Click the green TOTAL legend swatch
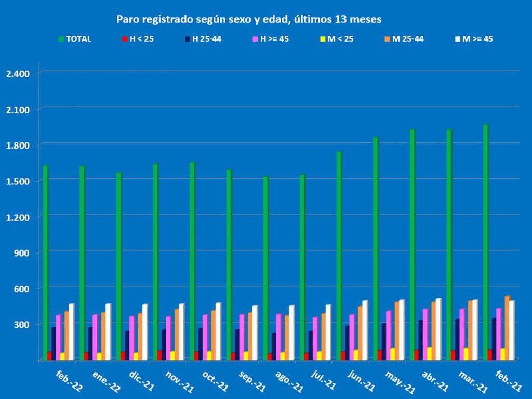532x399 pixels. click(61, 39)
